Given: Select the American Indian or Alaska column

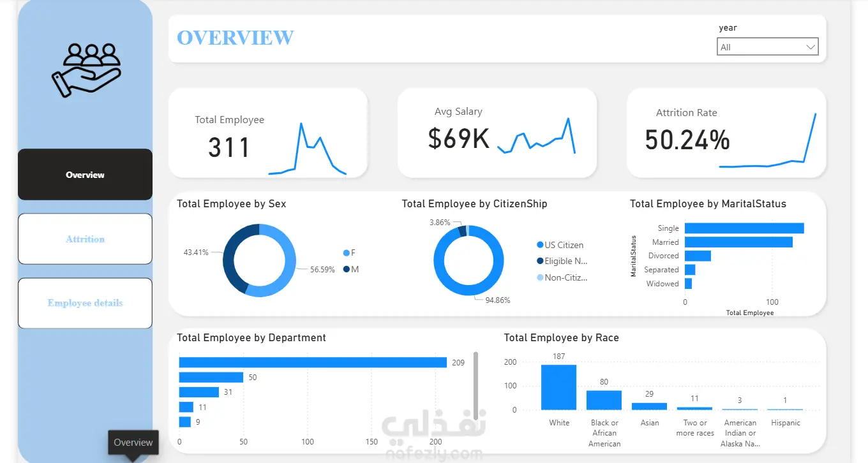Looking at the screenshot, I should (740, 409).
